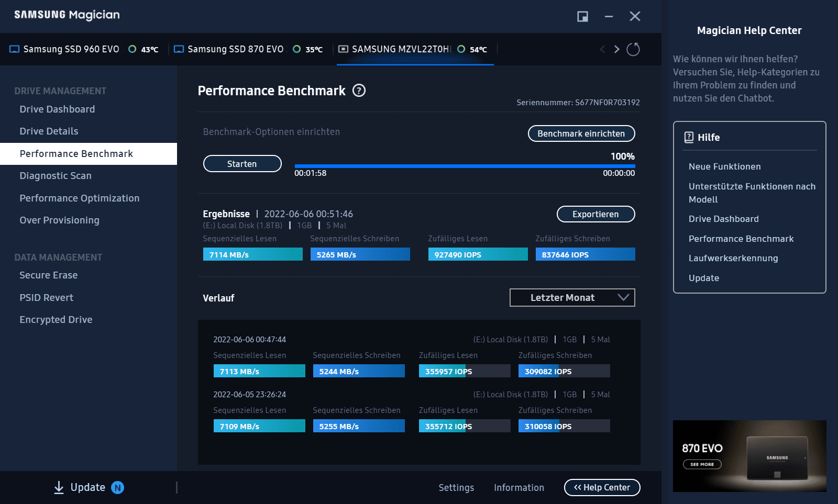Click the 7113 MB/s history bar
Image resolution: width=838 pixels, height=504 pixels.
(259, 371)
